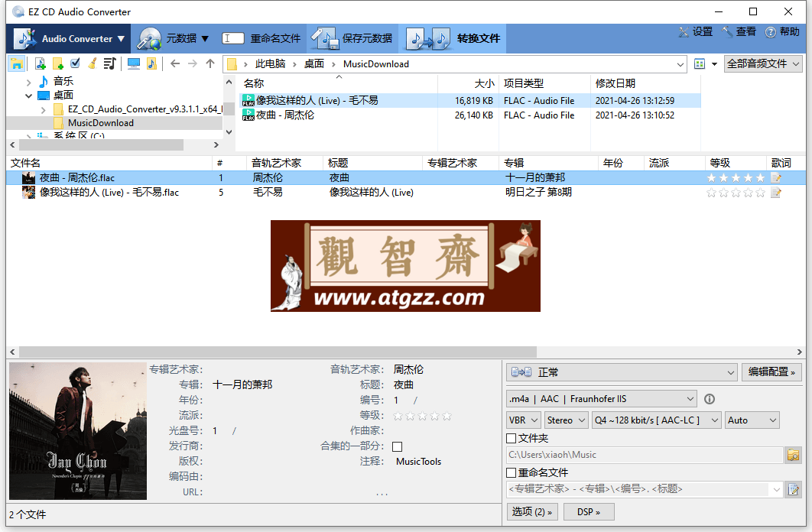Expand the 音乐 tree node
The image size is (812, 532).
pyautogui.click(x=29, y=82)
